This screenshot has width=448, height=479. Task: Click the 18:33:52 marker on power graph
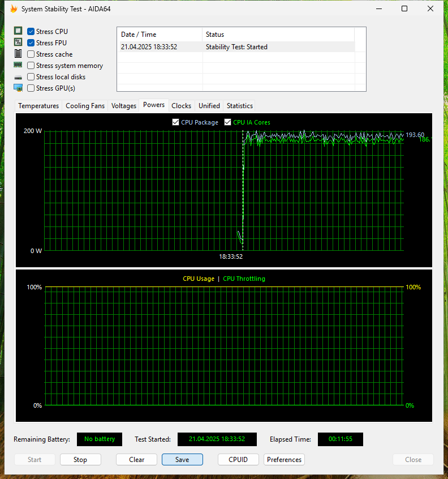(231, 256)
